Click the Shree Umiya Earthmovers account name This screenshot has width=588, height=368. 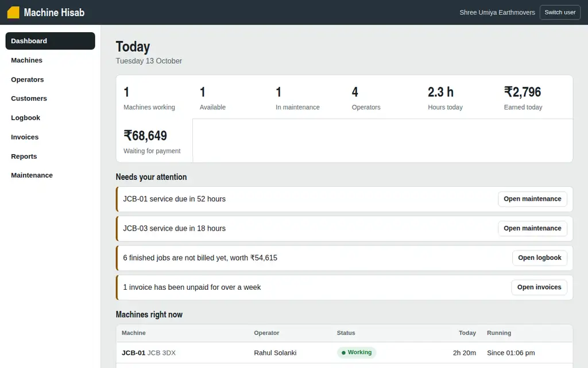click(497, 13)
